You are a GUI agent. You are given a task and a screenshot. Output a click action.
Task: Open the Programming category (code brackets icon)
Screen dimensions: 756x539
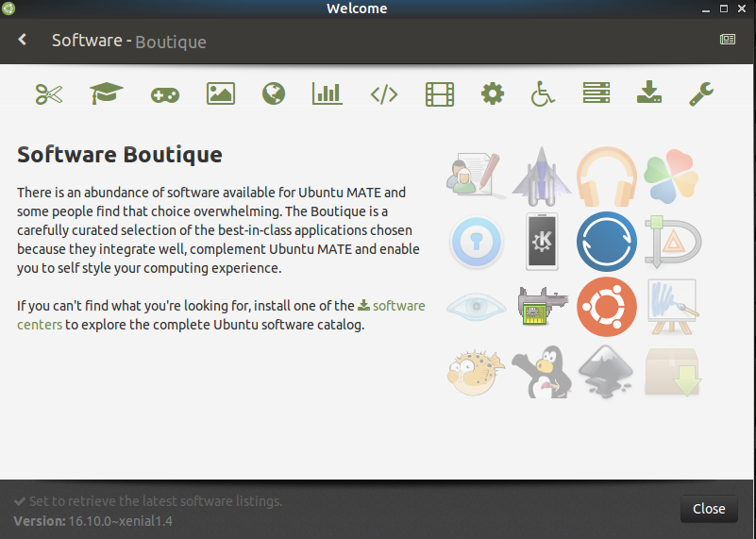pos(384,94)
